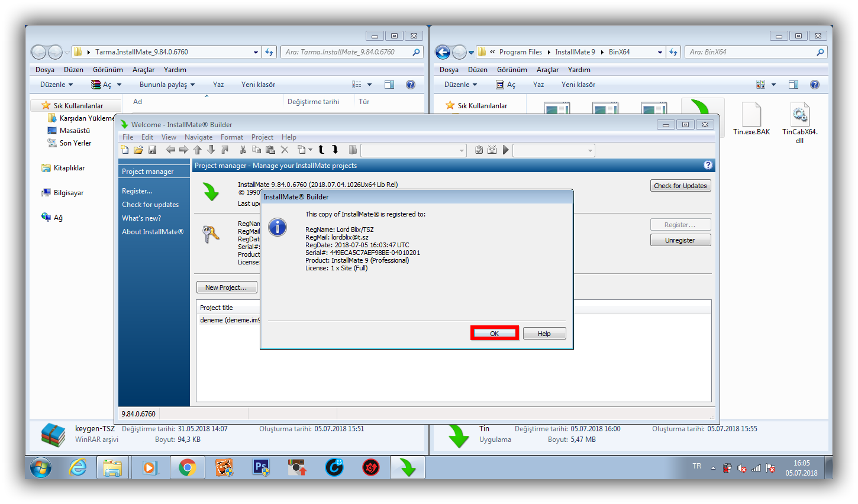Open address bar dropdown in BinX64 window
858x504 pixels.
click(660, 52)
